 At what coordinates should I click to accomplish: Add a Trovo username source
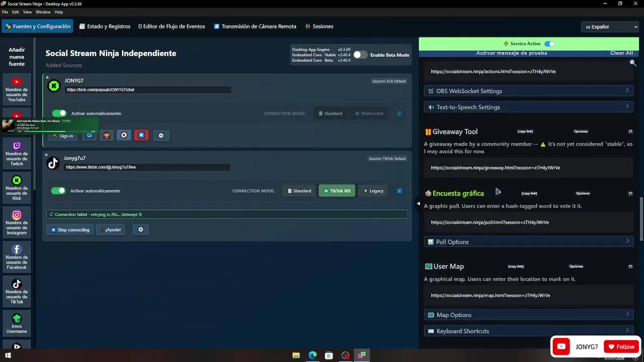[17, 324]
